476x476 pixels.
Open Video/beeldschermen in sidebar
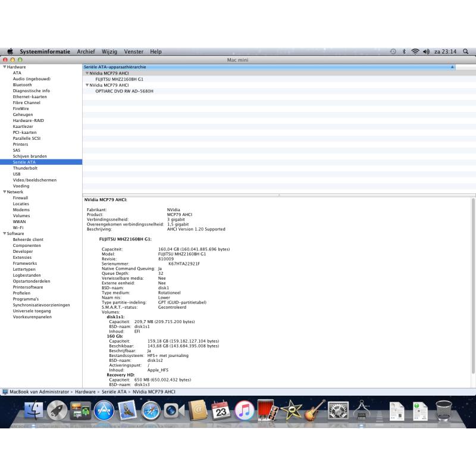(x=35, y=180)
